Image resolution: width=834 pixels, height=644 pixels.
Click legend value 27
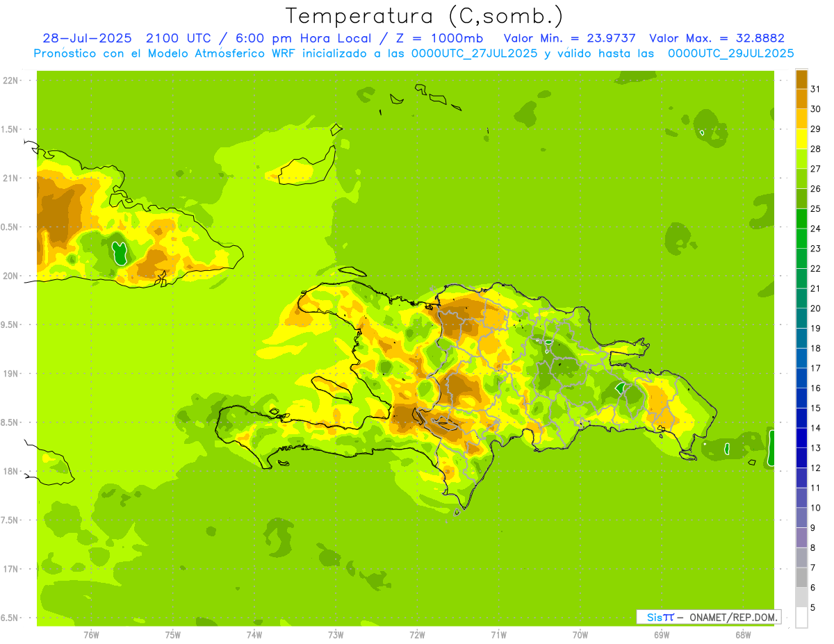[x=815, y=169]
